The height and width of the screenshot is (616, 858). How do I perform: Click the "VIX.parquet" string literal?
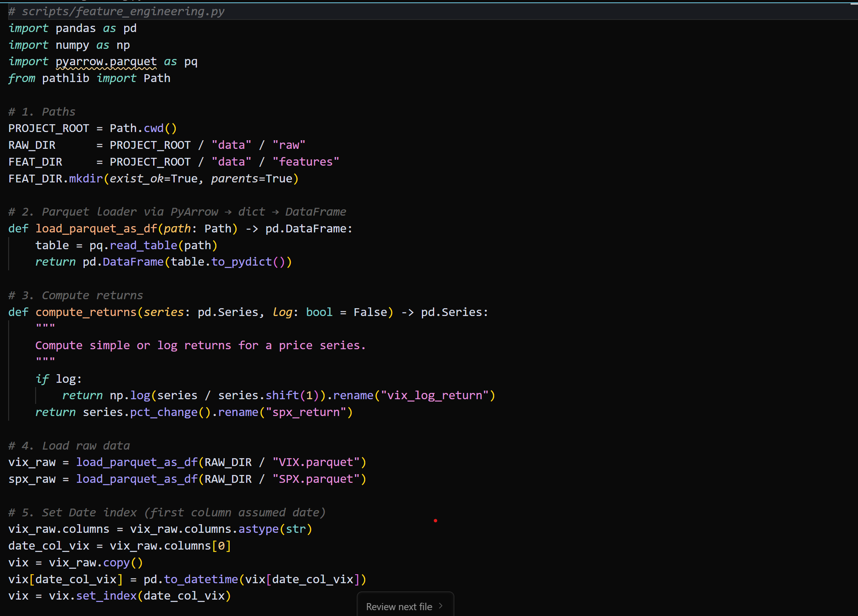(x=316, y=462)
